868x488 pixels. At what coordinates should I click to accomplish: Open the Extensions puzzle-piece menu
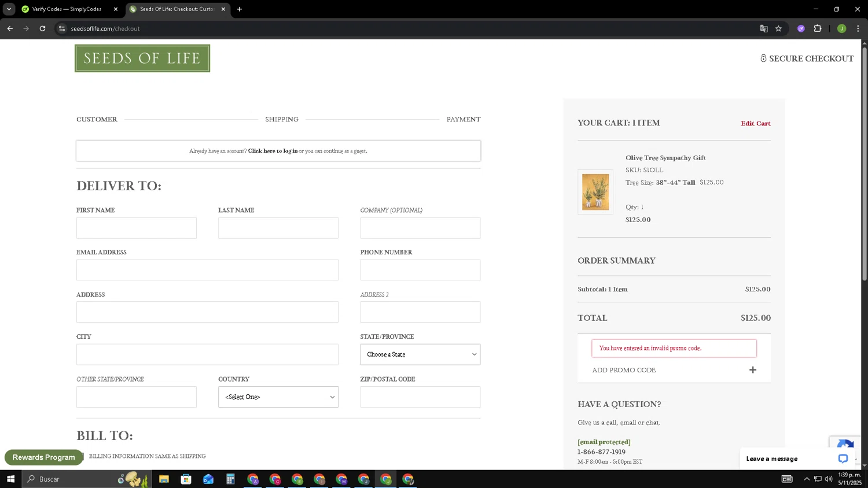[818, 28]
